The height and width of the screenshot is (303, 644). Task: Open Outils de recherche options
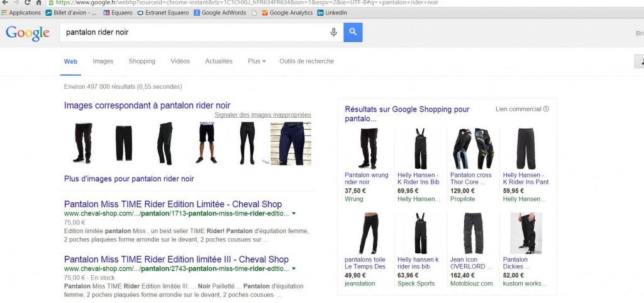(x=306, y=61)
